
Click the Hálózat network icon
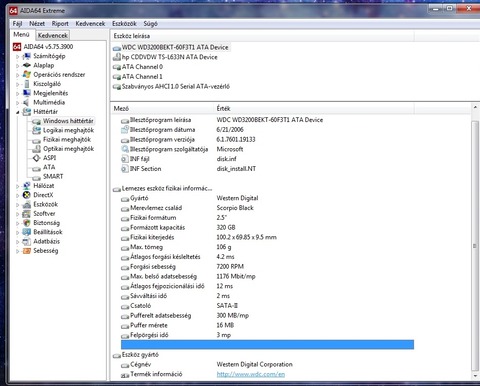click(x=27, y=186)
